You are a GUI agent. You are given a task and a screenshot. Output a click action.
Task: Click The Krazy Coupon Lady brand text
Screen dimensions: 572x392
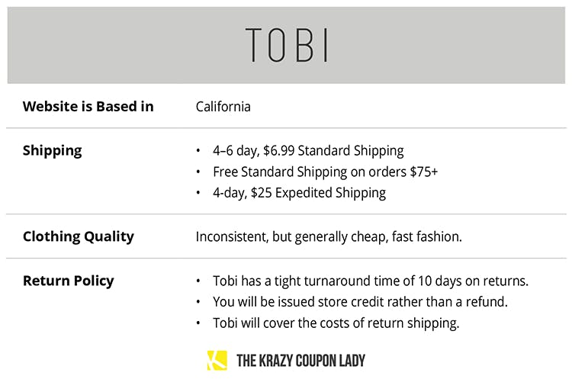[300, 361]
